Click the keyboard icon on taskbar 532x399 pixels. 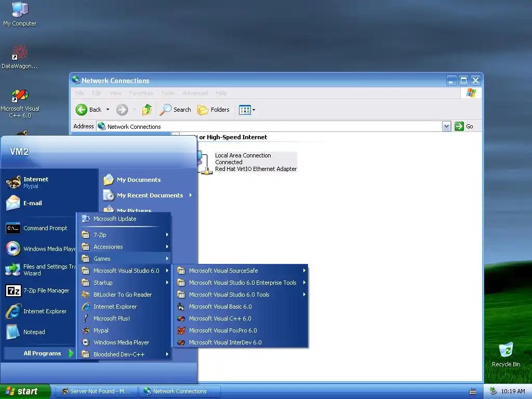pos(473,392)
